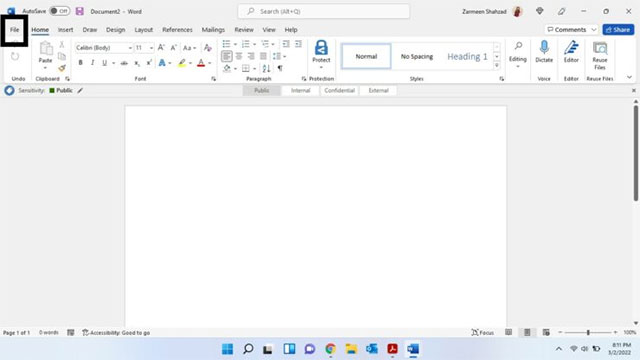
Task: Switch to the Review tab
Action: tap(244, 29)
